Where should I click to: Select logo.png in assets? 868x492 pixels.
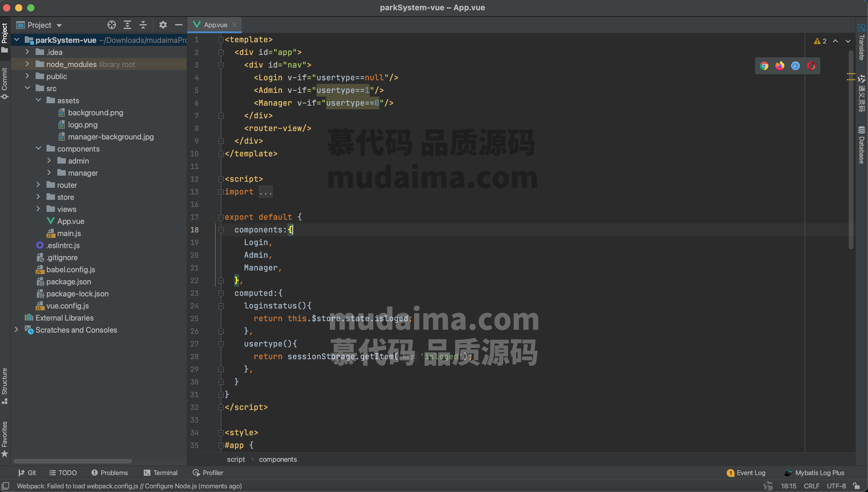coord(78,124)
